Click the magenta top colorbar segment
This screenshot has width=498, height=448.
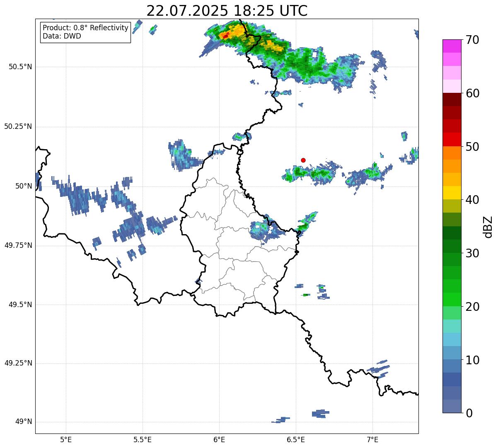452,46
